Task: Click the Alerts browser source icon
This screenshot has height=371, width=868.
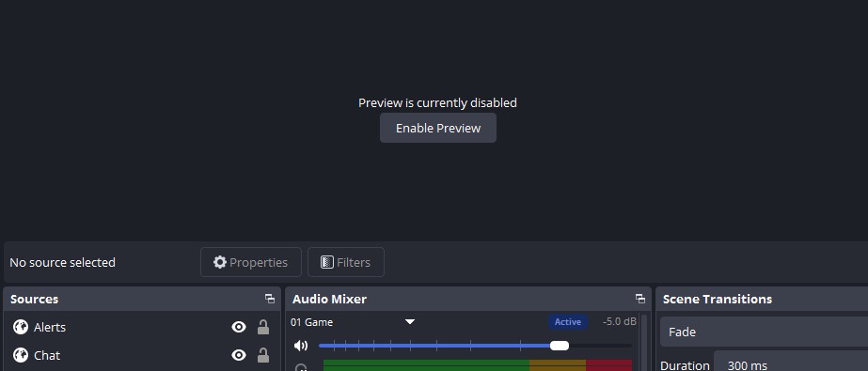Action: [x=21, y=327]
